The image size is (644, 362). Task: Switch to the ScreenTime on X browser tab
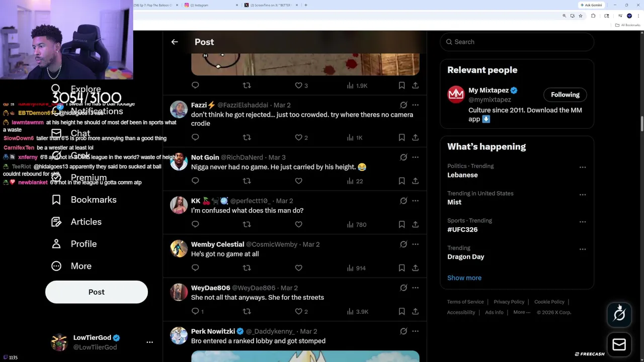coord(271,5)
